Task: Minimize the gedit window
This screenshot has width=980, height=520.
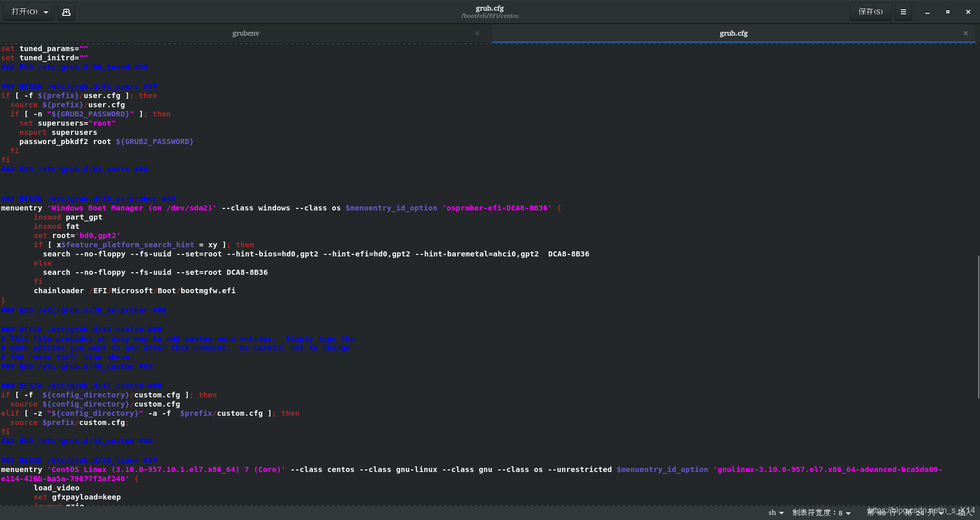Action: tap(927, 12)
